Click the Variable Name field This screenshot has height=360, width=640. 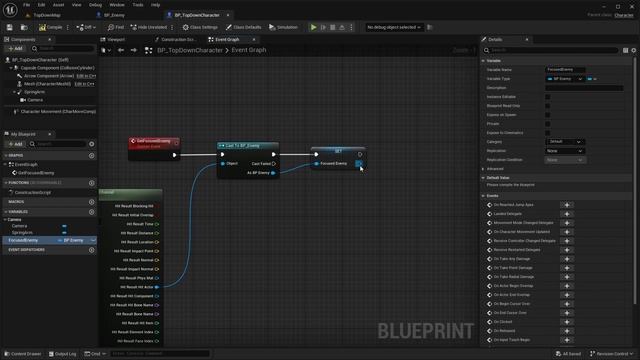point(565,70)
